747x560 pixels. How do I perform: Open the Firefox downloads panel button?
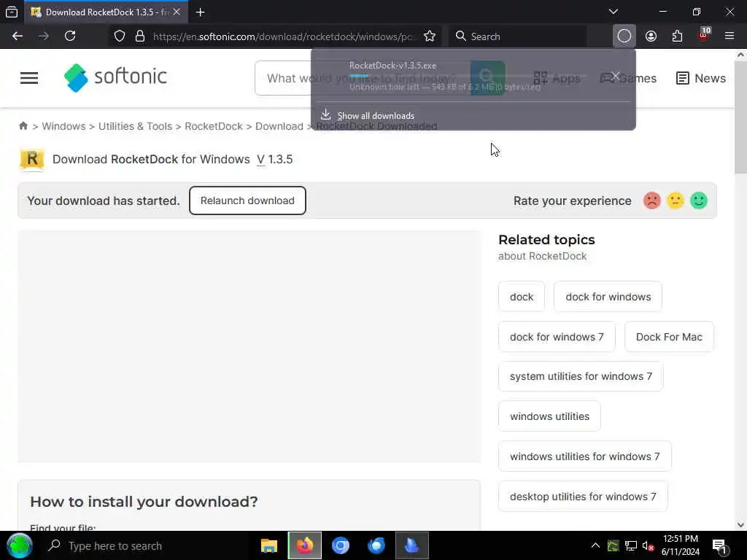point(624,36)
